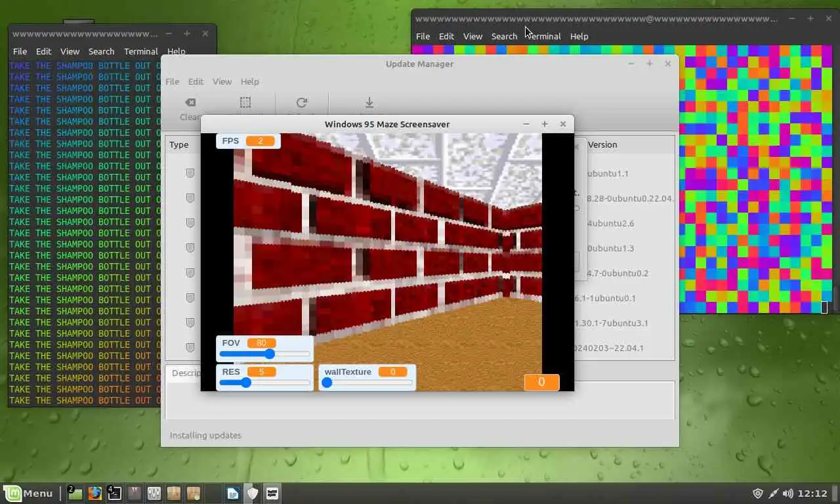Click the white settings-toggle taskbar icon
840x504 pixels.
click(x=272, y=493)
